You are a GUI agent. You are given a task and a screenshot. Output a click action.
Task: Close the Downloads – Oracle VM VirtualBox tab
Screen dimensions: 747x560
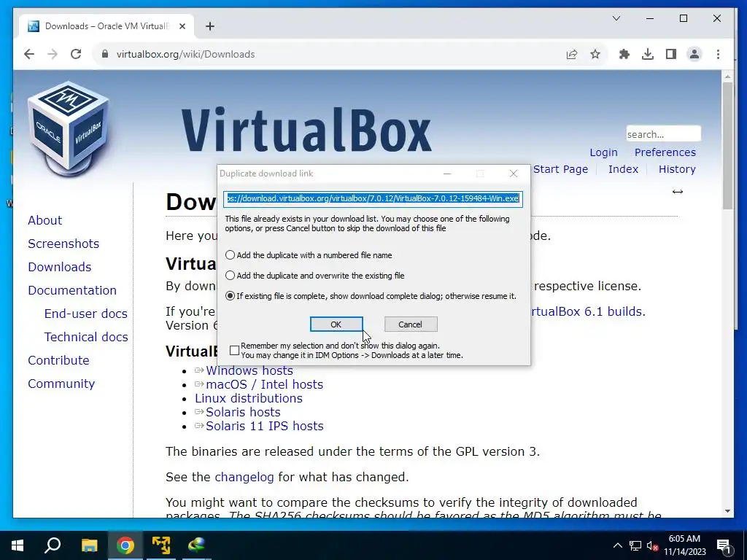pyautogui.click(x=182, y=26)
